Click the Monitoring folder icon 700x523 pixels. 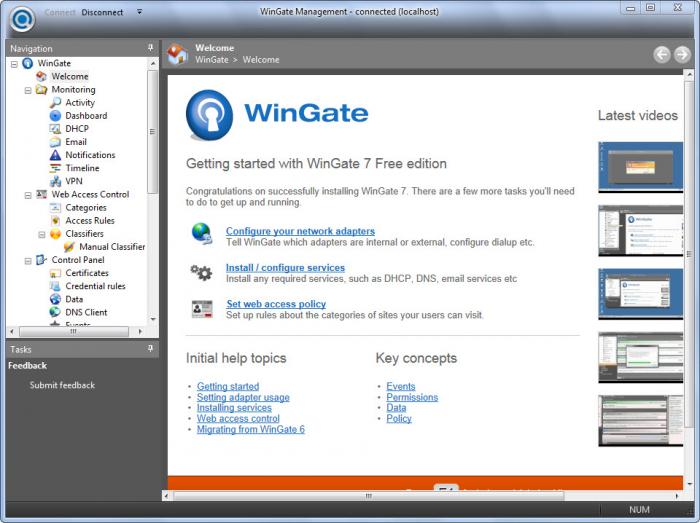coord(41,90)
